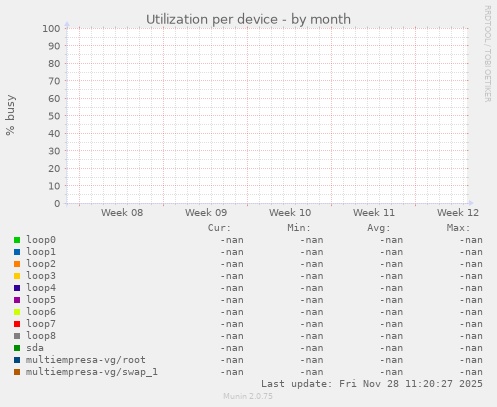This screenshot has height=407, width=497.
Task: Click the loop0 Cur -nan value
Action: tap(232, 240)
